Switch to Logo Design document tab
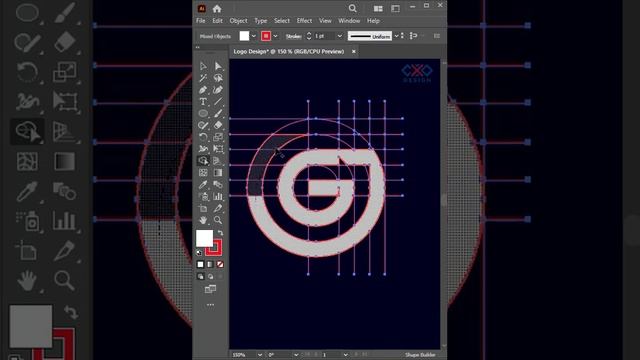Viewport: 640px width, 360px height. [289, 52]
